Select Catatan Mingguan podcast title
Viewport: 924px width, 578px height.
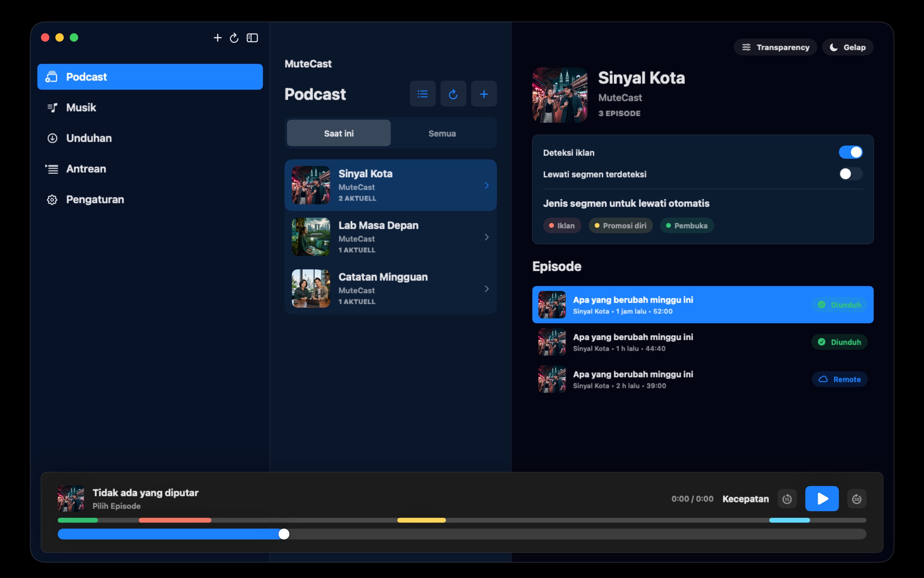coord(383,277)
